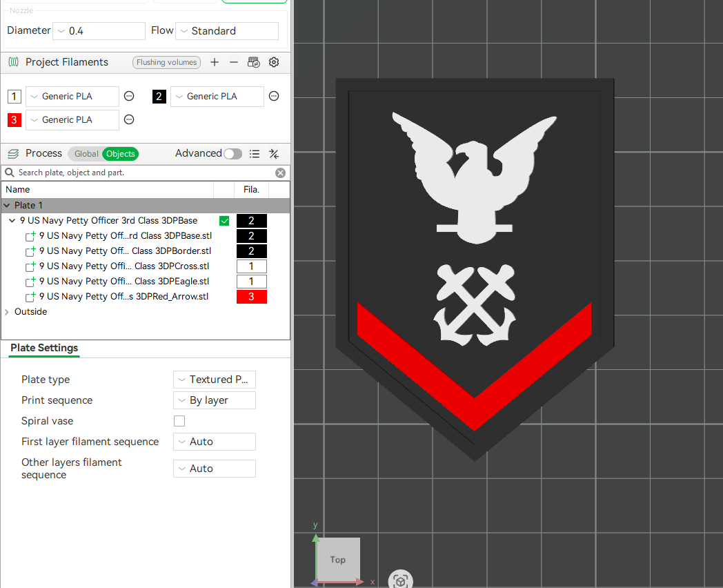Click the 3D gizmo icon near the view cube
Screen dimensions: 723x588
point(401,579)
